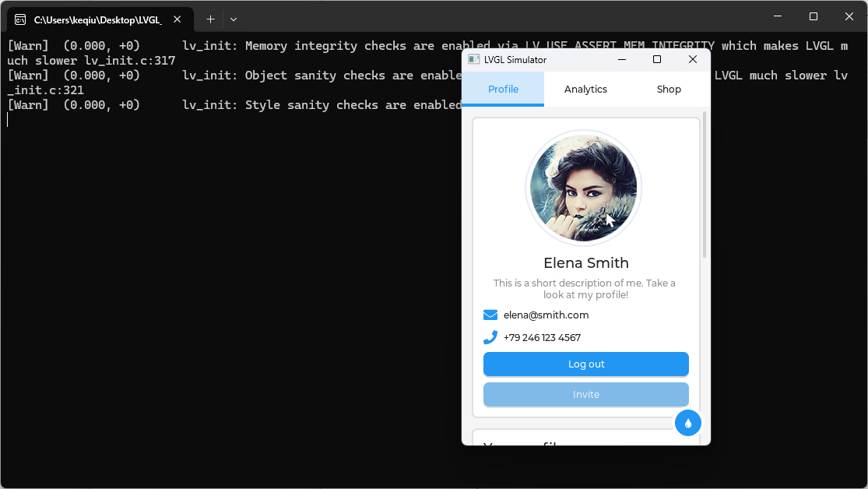Switch to the Profile tab
This screenshot has width=868, height=489.
(x=503, y=89)
